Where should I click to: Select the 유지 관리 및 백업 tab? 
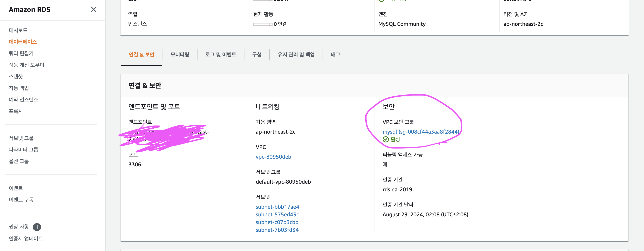point(296,54)
